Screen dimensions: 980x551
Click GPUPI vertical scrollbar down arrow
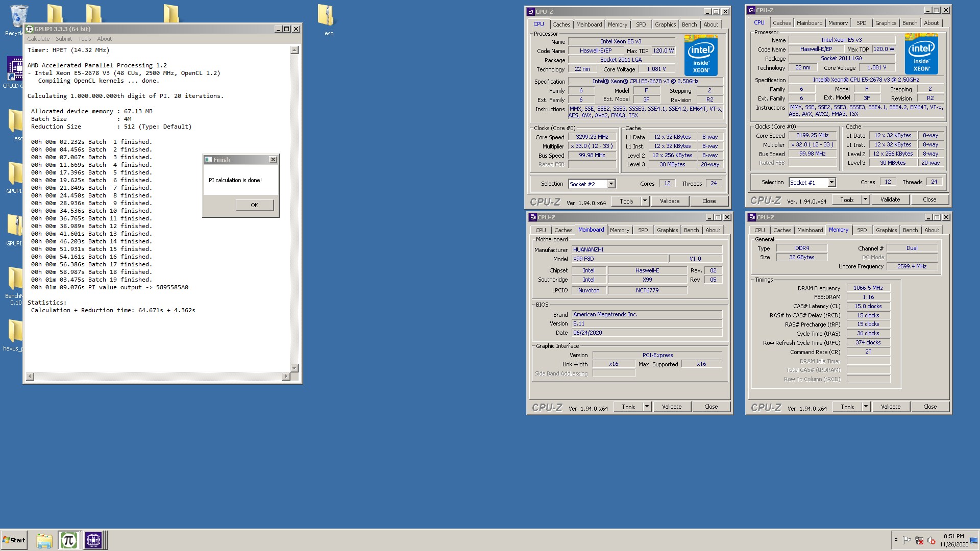tap(294, 368)
